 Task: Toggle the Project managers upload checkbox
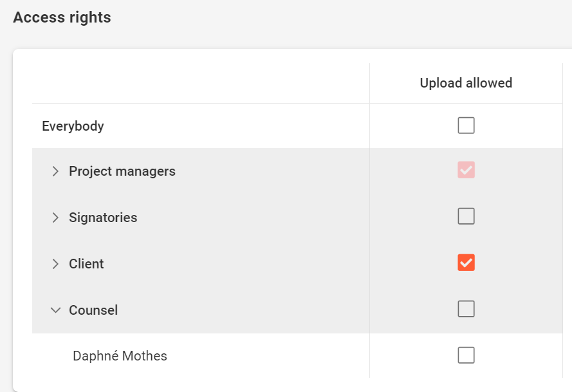click(x=466, y=171)
